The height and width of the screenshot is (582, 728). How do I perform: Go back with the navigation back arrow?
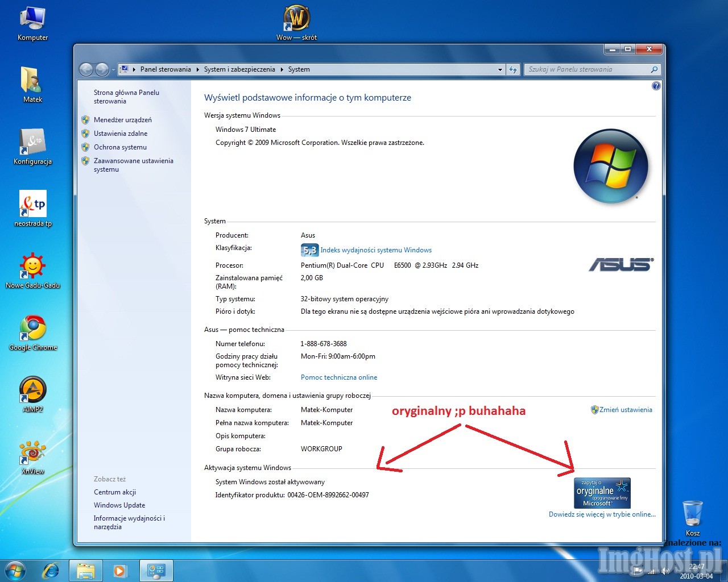pos(86,69)
